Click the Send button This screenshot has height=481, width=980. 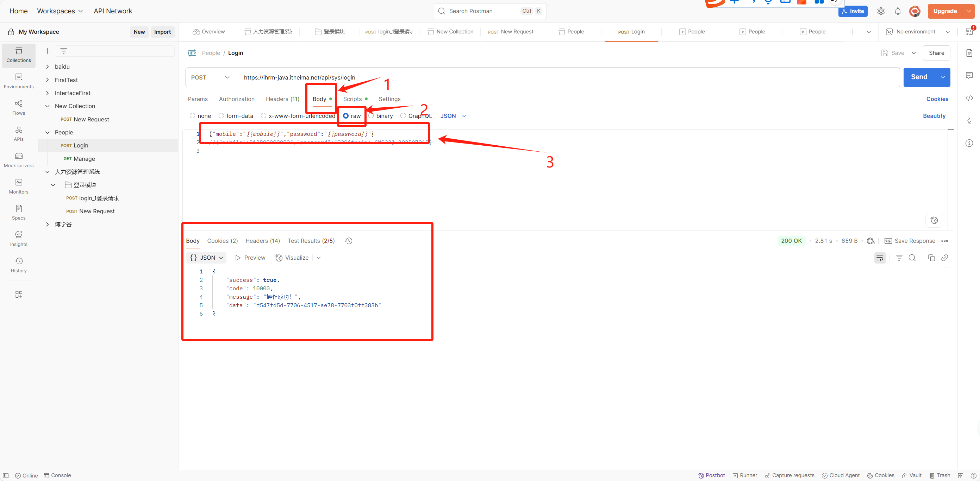919,77
